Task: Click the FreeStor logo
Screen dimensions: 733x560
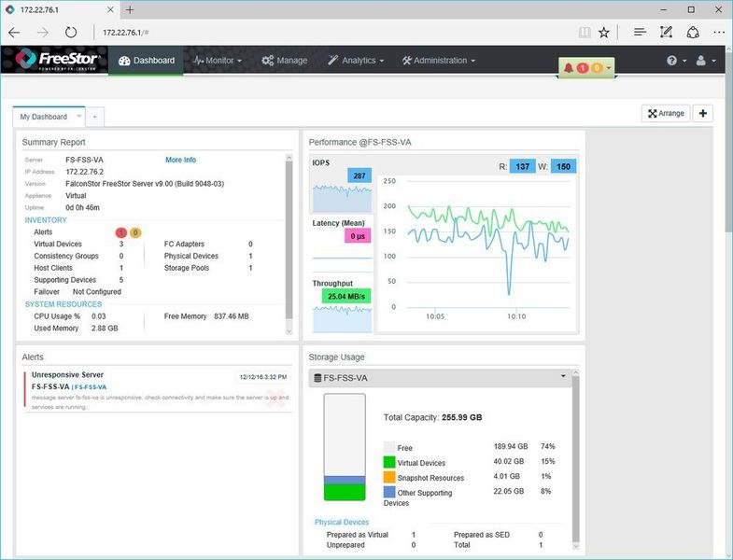Action: (57, 60)
